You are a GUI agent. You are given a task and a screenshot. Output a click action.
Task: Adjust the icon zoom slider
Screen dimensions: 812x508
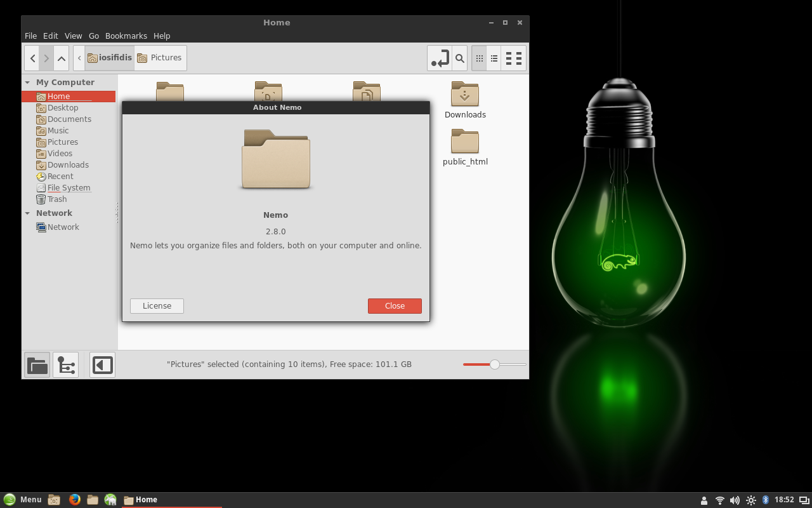click(x=494, y=364)
